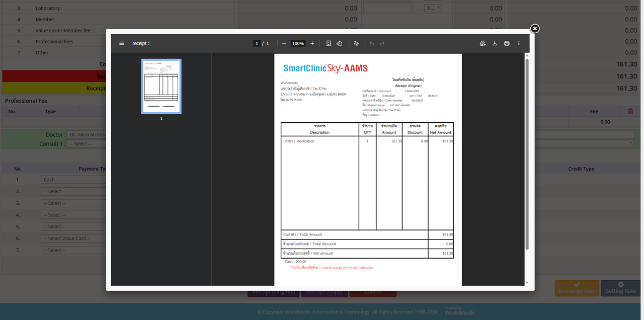Print the receipt PDF
Viewport: 644px width, 320px height.
coord(507,43)
